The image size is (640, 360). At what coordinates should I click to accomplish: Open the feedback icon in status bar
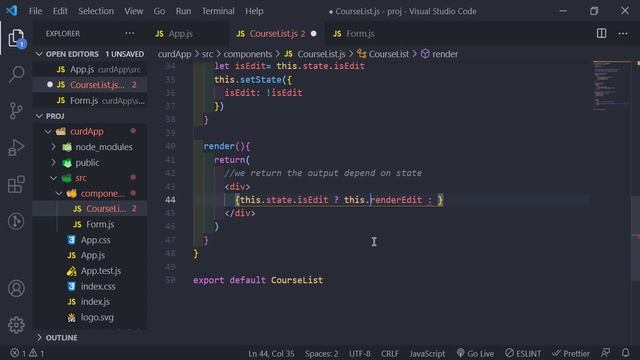(606, 353)
